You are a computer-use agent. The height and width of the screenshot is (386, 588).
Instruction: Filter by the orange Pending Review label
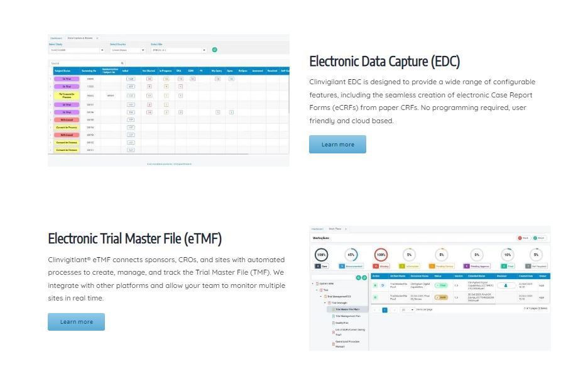442,266
